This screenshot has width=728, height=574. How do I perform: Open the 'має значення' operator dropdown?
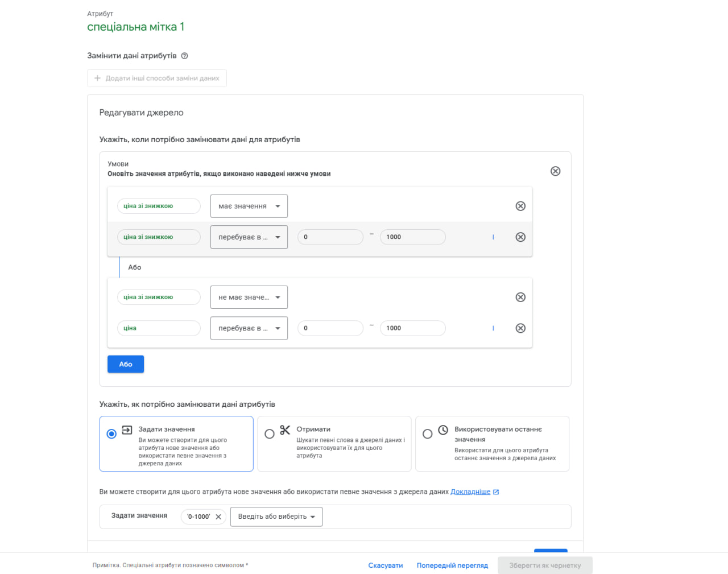pos(249,206)
